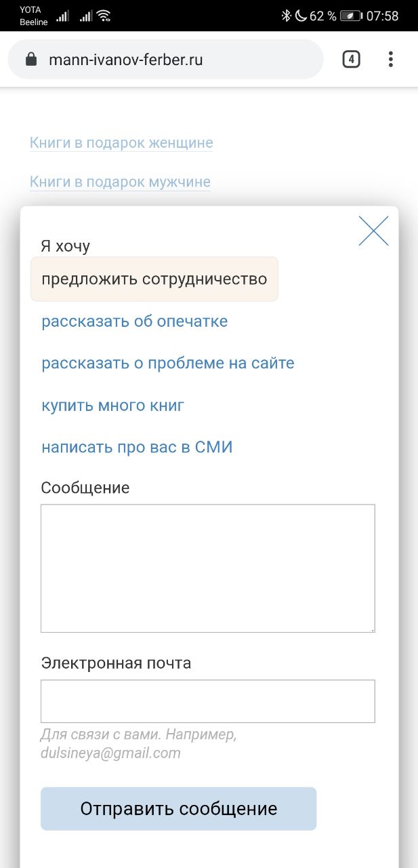Viewport: 418px width, 868px height.
Task: Select option написать про вас в СМИ
Action: (137, 448)
